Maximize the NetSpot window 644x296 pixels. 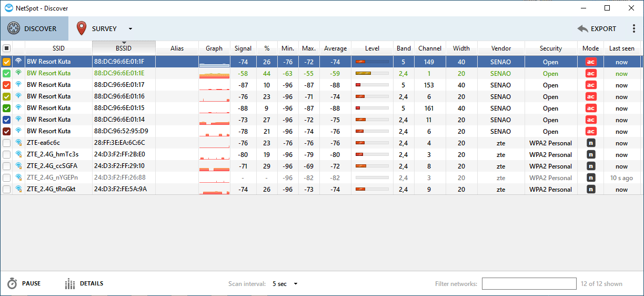(x=607, y=8)
